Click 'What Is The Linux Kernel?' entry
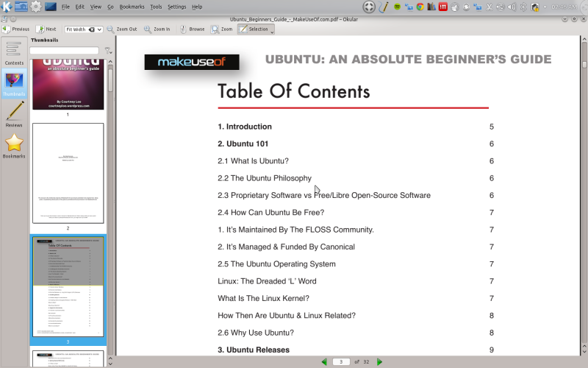The image size is (588, 368). 263,298
